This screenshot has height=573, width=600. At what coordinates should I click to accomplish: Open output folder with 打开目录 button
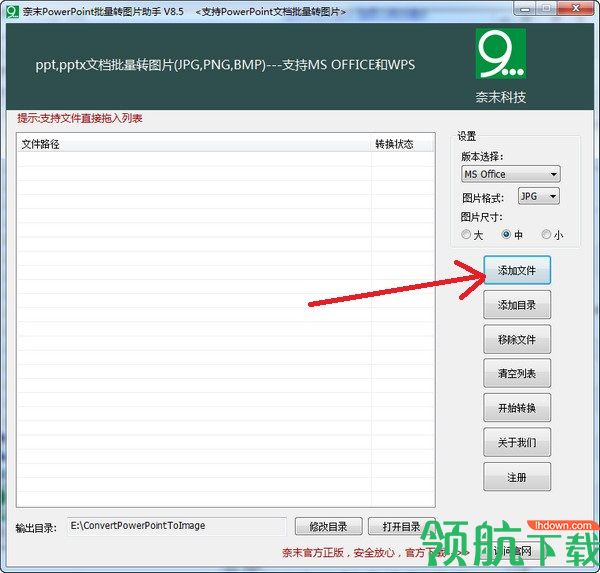tap(401, 527)
